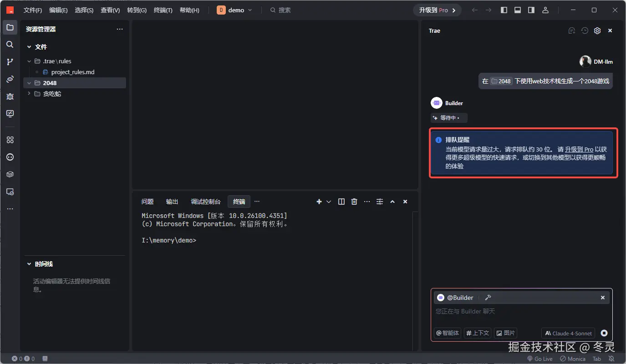Toggle the secondary sidebar layout control
This screenshot has height=364, width=626.
[x=531, y=10]
